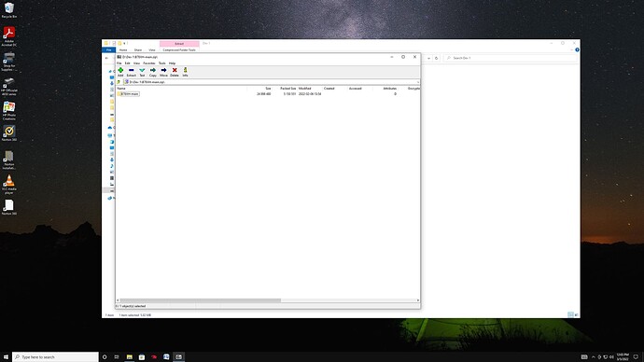Open Compressed Folder Tools tab in Explorer

179,50
